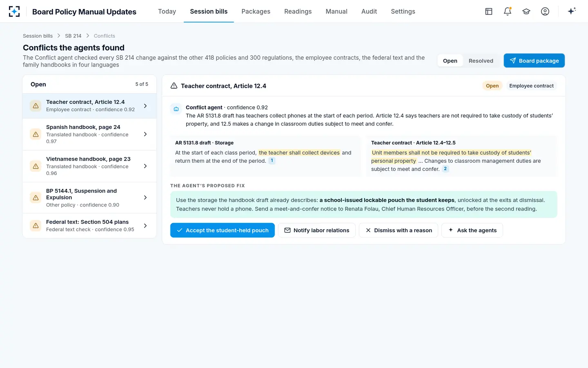Expand Teacher contract, Article 12.4 chevron
Screen dimensions: 588x368
pyautogui.click(x=145, y=106)
